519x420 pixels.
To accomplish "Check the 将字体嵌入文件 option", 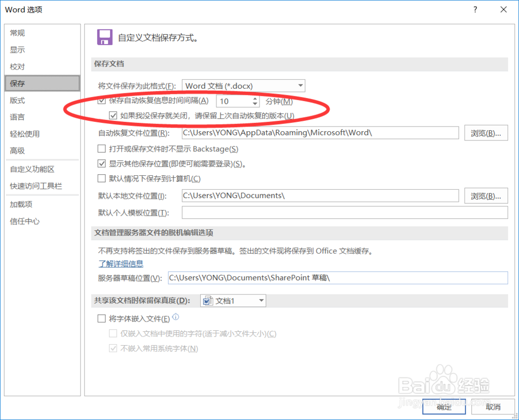I will coord(102,318).
